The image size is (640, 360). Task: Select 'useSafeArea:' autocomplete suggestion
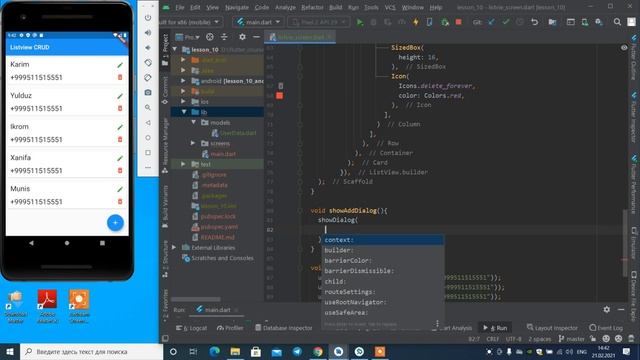[x=382, y=313]
